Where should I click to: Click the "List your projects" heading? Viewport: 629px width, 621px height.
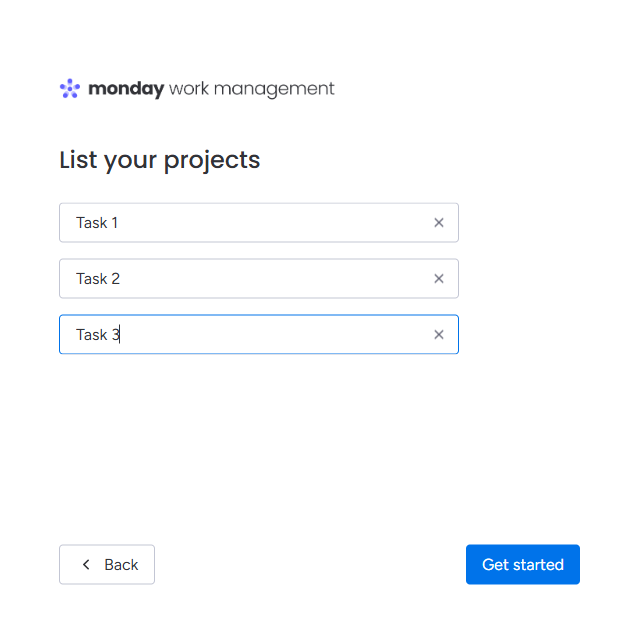(x=160, y=160)
